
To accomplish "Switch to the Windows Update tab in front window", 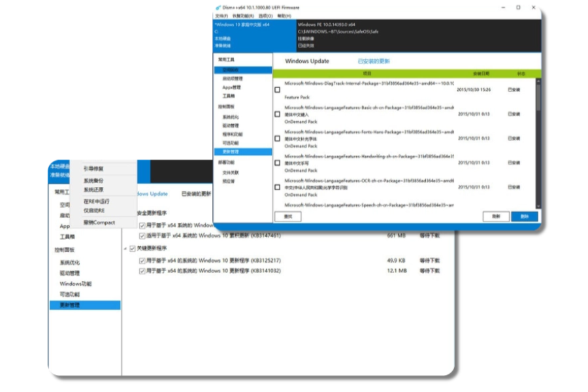I will coord(307,61).
